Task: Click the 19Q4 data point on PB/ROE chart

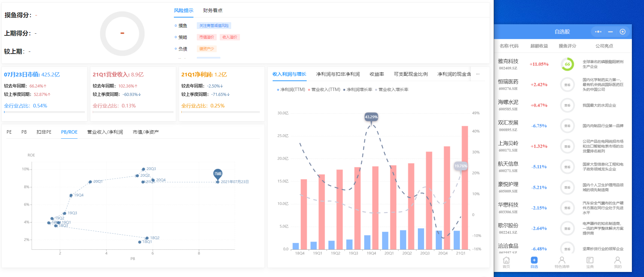Action: tap(71, 195)
